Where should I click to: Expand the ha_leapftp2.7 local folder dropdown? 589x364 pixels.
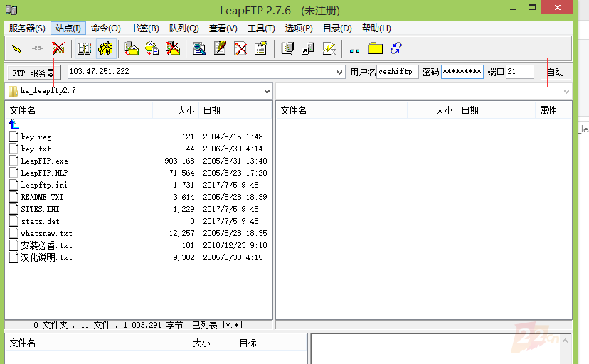point(267,91)
